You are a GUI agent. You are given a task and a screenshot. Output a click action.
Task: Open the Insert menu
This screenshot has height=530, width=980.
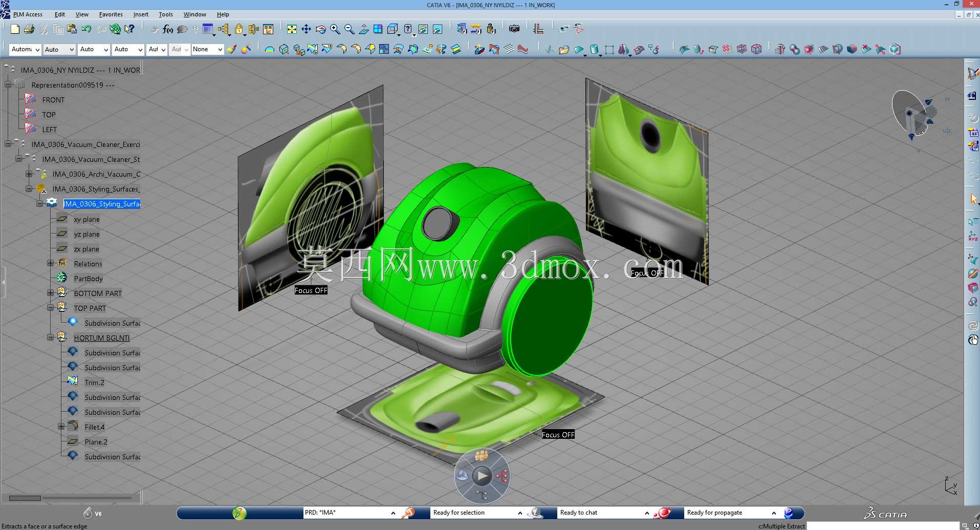tap(141, 14)
